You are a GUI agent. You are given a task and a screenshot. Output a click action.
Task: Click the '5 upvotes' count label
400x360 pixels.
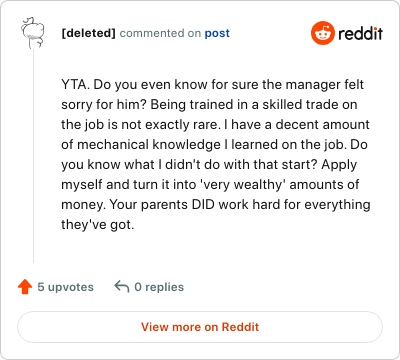pos(65,287)
